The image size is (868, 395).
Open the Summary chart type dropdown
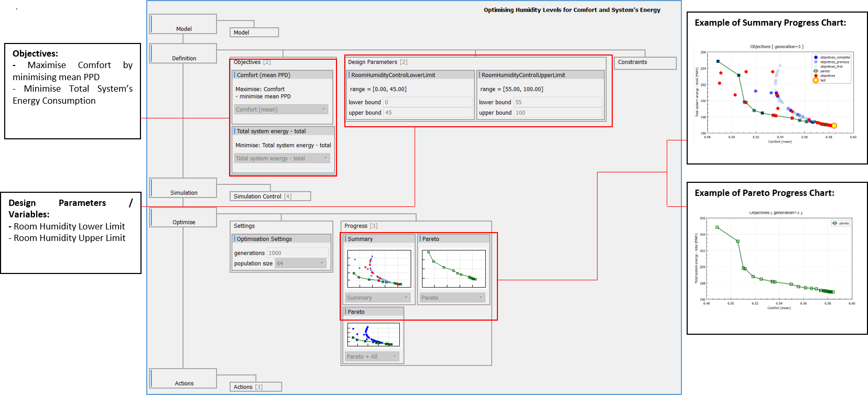(377, 298)
